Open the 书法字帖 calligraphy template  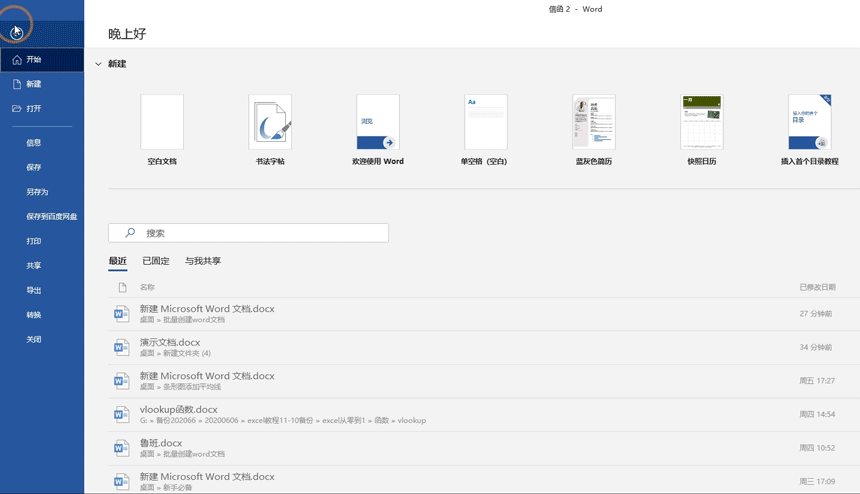(270, 130)
